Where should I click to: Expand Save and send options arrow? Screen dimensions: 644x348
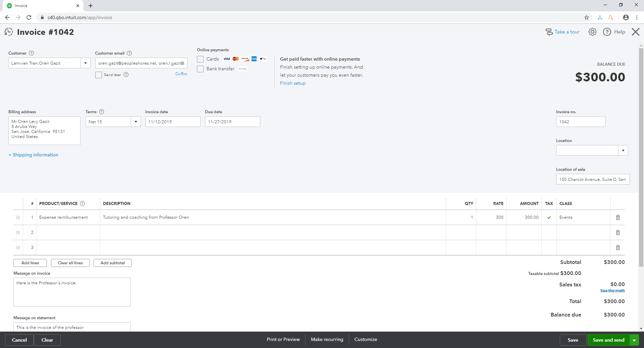click(x=634, y=340)
